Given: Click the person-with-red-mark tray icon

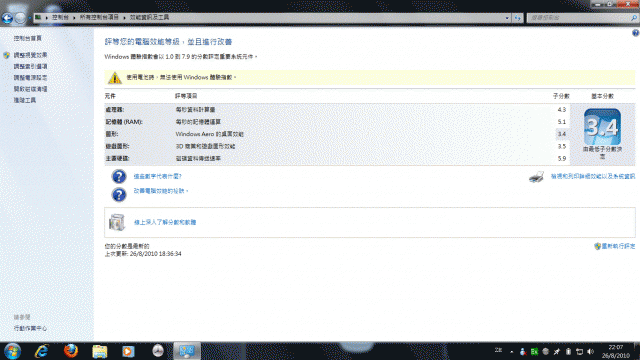Looking at the screenshot, I should tap(522, 351).
